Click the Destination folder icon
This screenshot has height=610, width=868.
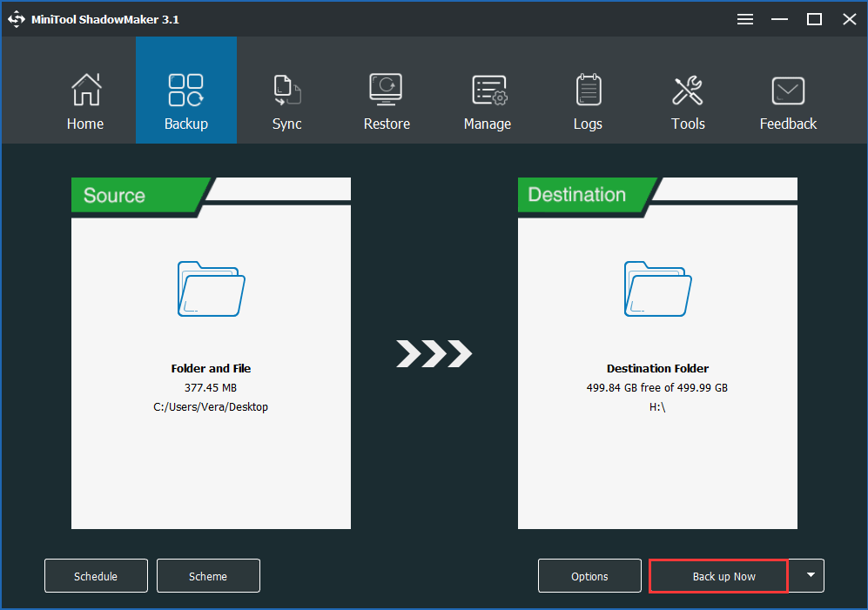click(657, 287)
